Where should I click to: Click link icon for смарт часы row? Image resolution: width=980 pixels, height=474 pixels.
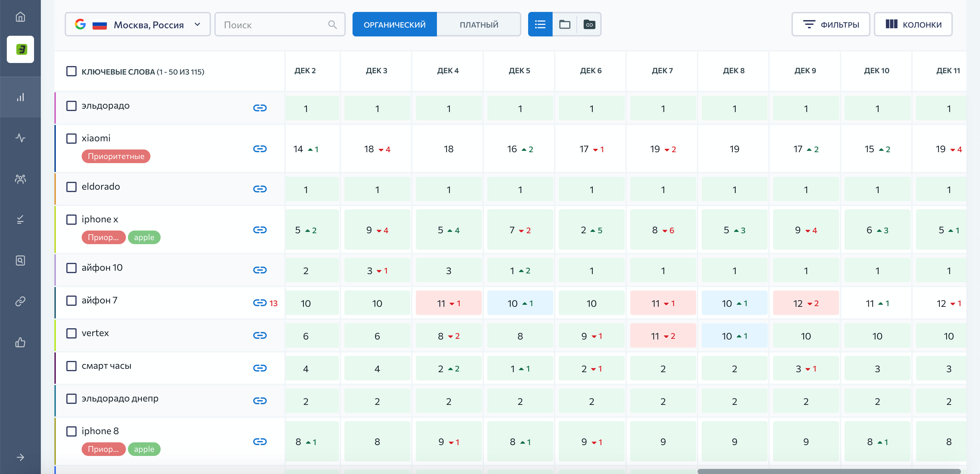260,368
